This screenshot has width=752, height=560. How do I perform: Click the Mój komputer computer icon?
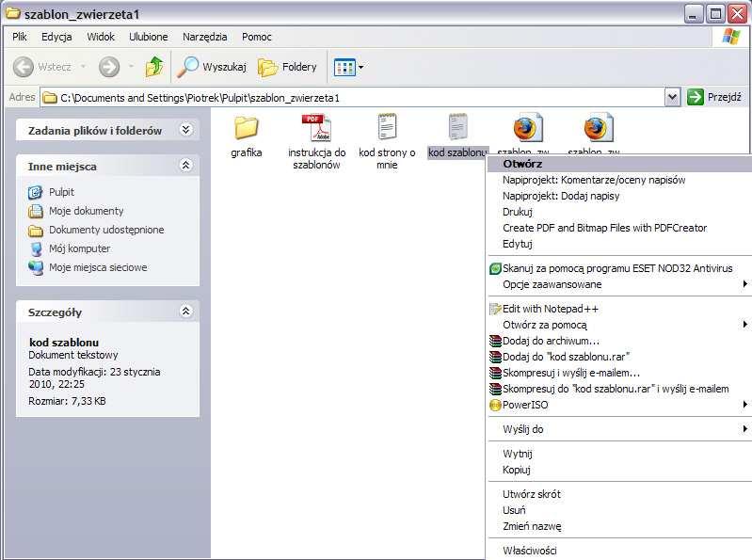pyautogui.click(x=36, y=248)
